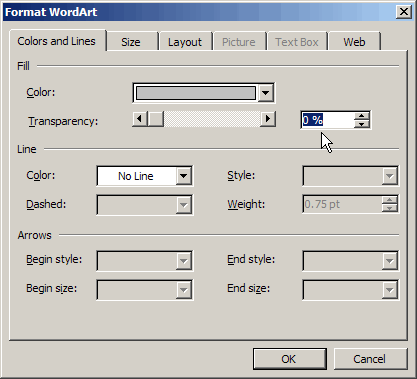Click the Transparency label
417x379 pixels.
(x=63, y=121)
